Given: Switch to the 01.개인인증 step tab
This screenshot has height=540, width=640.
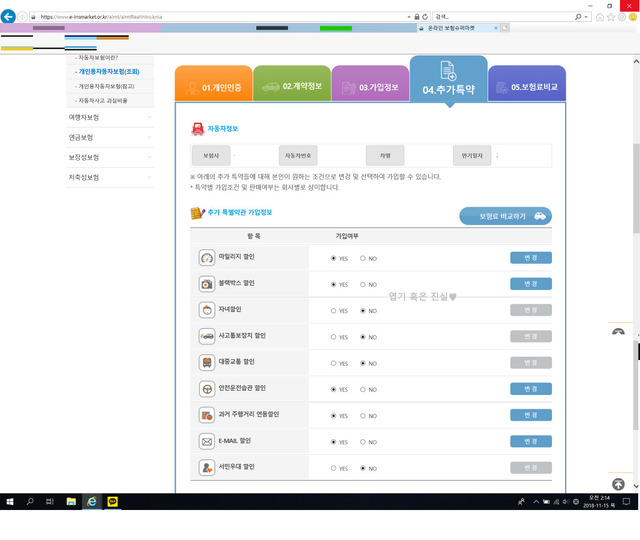Looking at the screenshot, I should click(x=214, y=87).
